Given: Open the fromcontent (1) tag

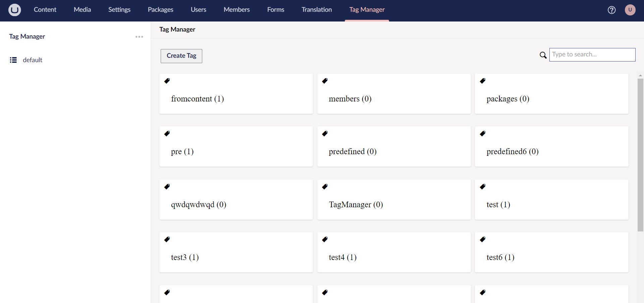Looking at the screenshot, I should [x=236, y=94].
